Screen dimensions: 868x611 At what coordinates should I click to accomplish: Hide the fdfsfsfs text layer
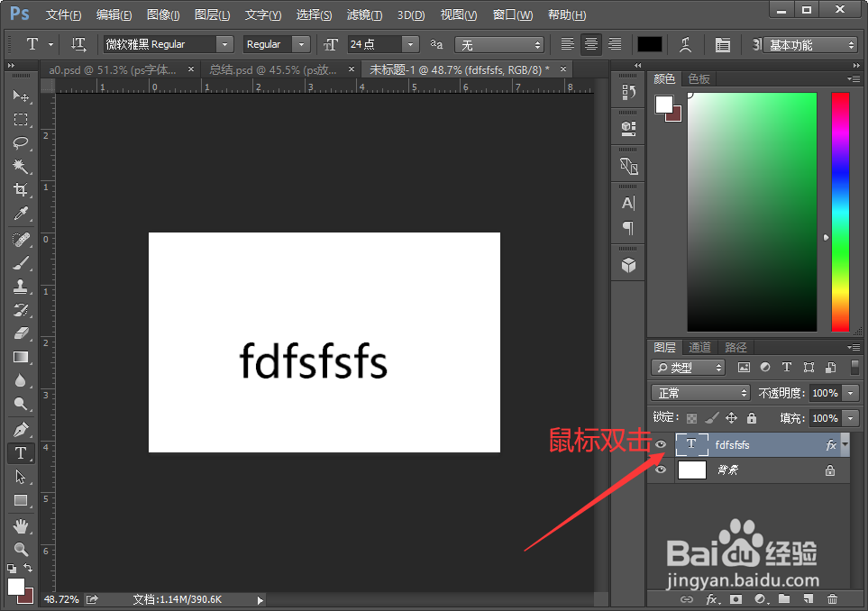pyautogui.click(x=661, y=444)
